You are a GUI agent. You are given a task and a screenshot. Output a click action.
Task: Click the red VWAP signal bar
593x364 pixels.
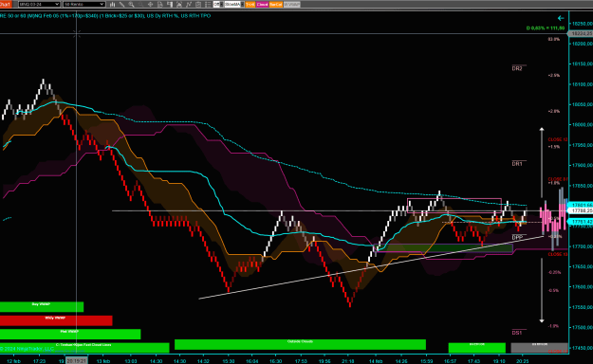coord(56,320)
